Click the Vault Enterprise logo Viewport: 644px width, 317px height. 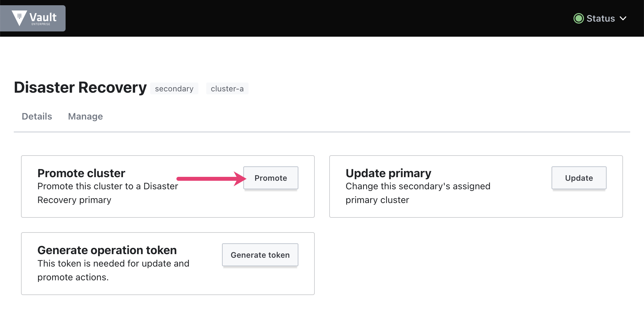(x=33, y=18)
